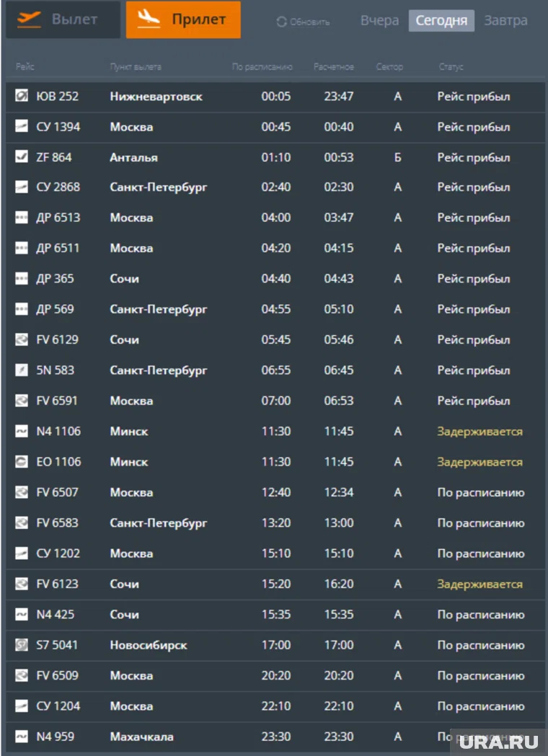Click airline logo for FV 6129

point(22,340)
